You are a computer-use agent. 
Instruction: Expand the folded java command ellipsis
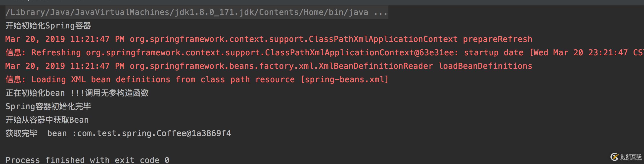380,12
